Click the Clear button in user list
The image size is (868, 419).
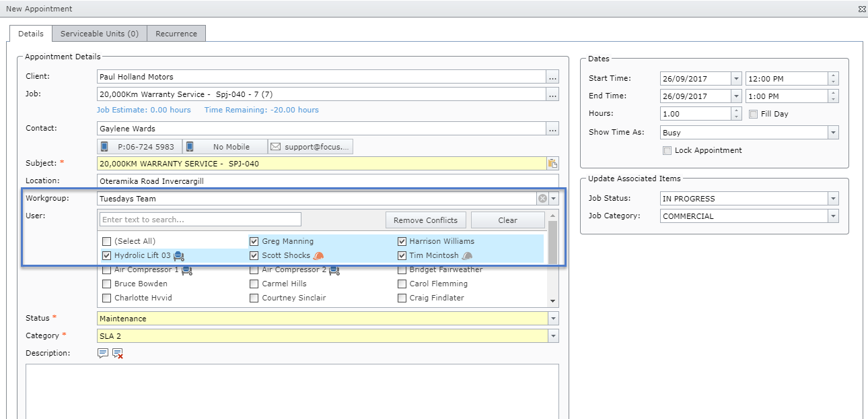507,220
